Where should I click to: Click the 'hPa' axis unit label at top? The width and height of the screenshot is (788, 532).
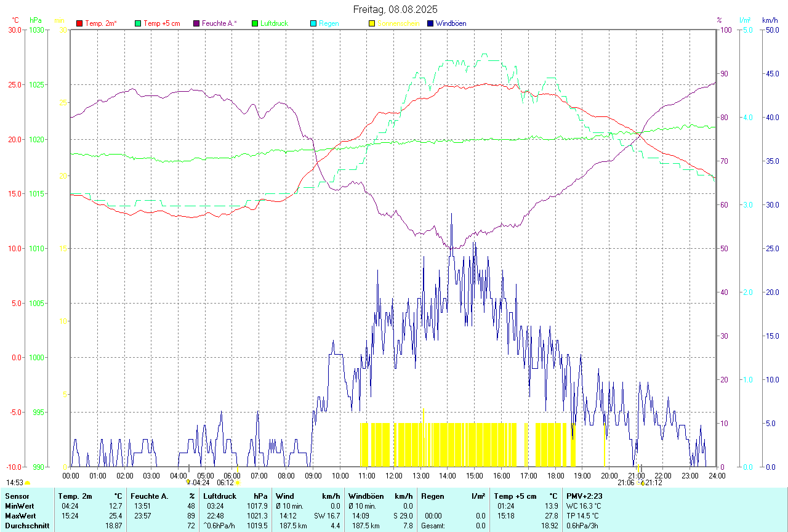tap(36, 20)
